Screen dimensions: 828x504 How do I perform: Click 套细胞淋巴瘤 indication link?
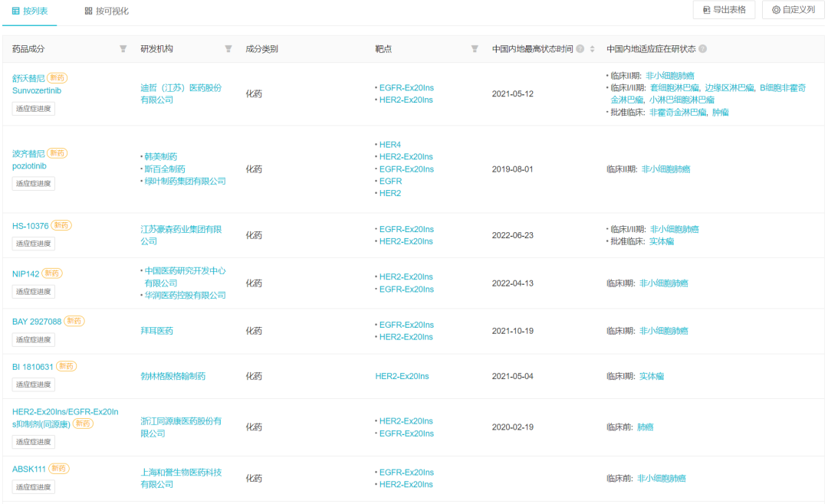tap(675, 87)
